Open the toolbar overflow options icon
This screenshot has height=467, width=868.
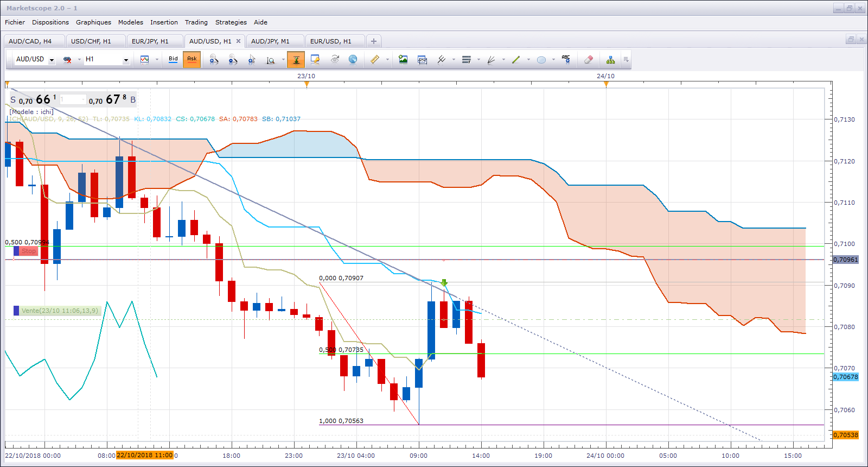click(626, 60)
